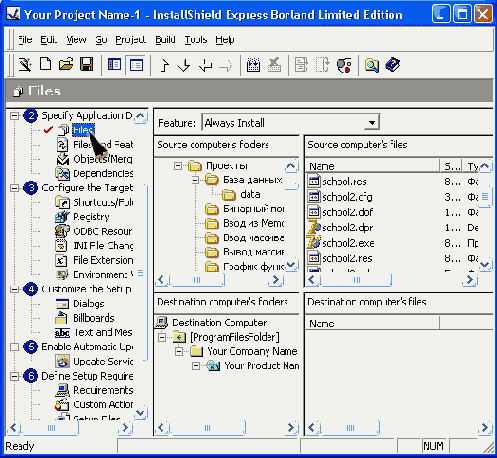Click the Help book icon in toolbar
Viewport: 497px width, 458px height.
click(x=393, y=65)
